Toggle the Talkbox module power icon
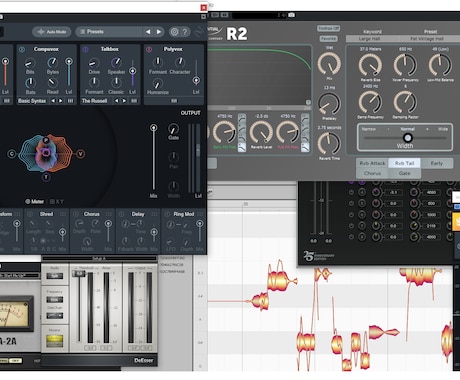The width and height of the screenshot is (460, 380). 85,49
